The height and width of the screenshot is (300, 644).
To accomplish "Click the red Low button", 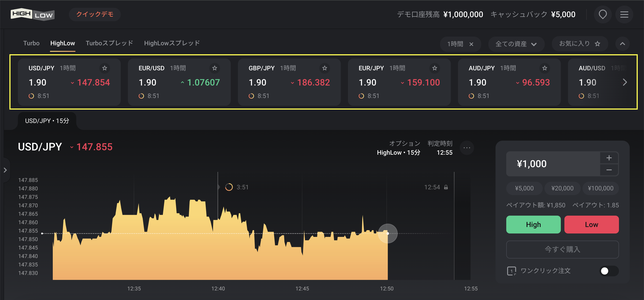I will 591,224.
